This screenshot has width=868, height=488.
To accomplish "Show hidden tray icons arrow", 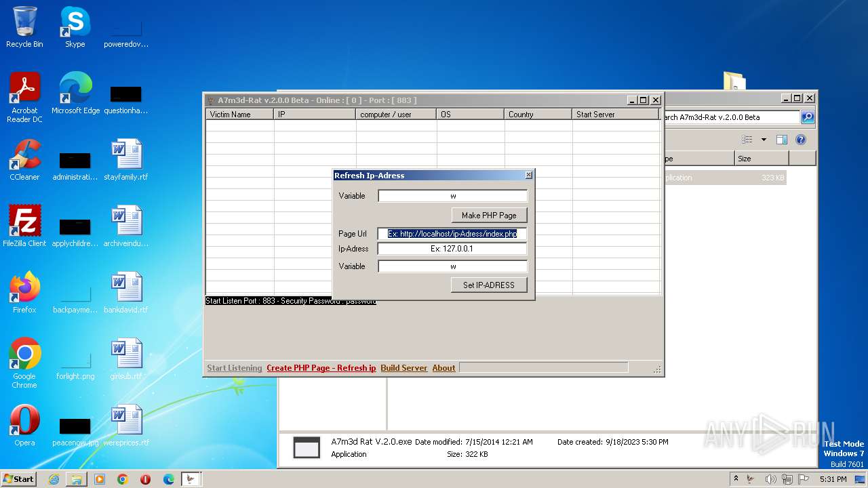I will [x=736, y=479].
